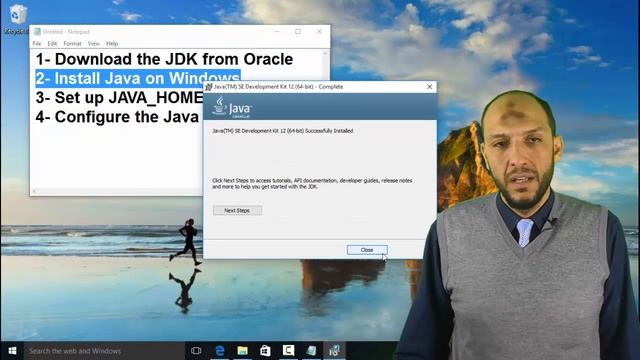Viewport: 640px width, 360px height.
Task: Open Task View from taskbar
Action: pyautogui.click(x=196, y=351)
